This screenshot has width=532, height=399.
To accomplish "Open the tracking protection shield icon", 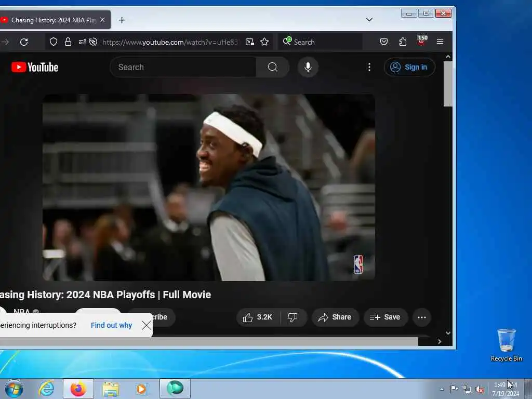I will coord(54,42).
